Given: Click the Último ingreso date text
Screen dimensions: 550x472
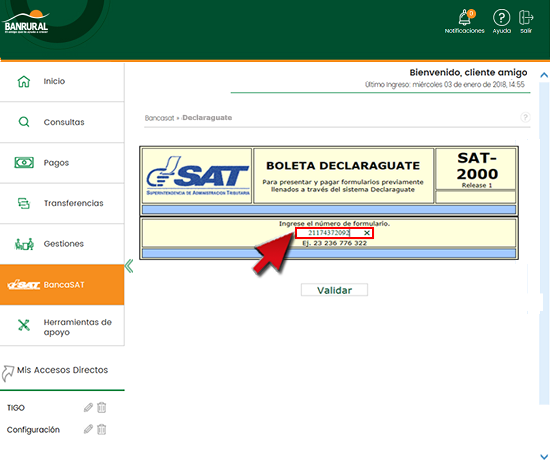Looking at the screenshot, I should (x=445, y=85).
